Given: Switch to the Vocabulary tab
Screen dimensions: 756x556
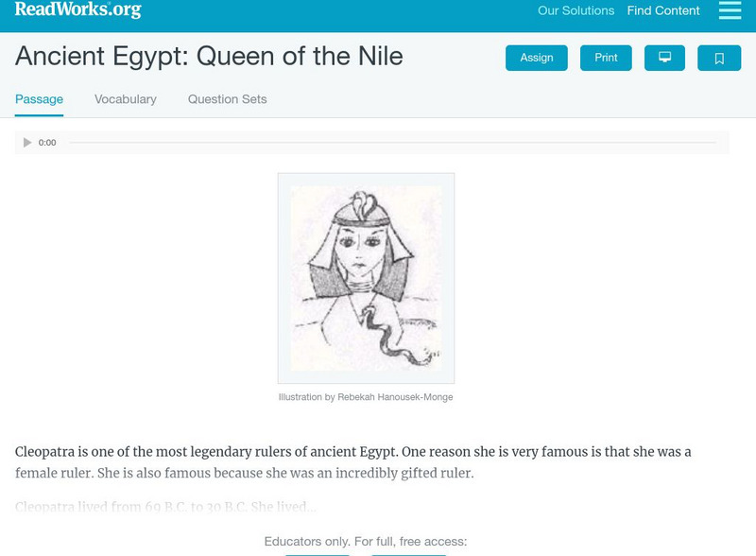Looking at the screenshot, I should click(126, 99).
